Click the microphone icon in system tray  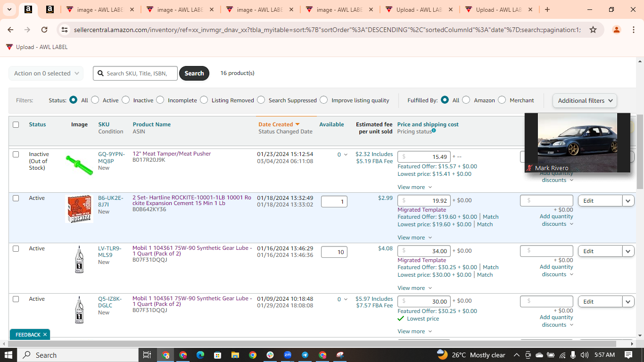coord(573,355)
